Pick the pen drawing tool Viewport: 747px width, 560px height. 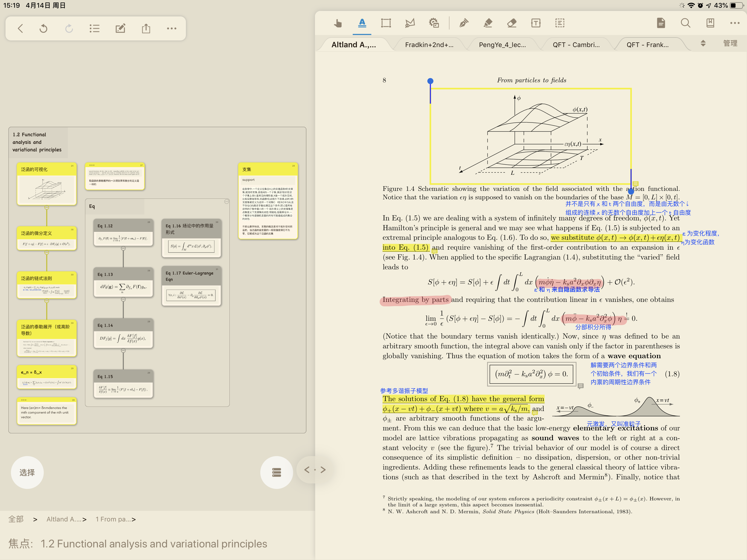point(464,23)
